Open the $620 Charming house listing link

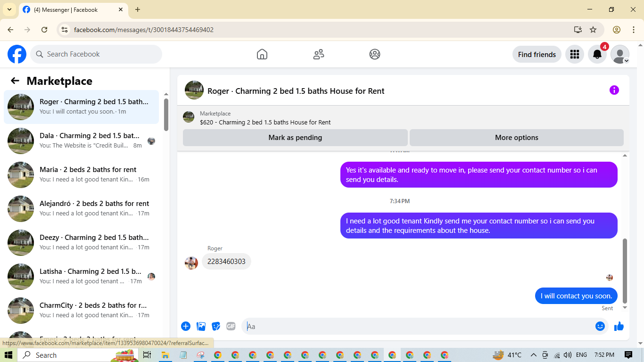pyautogui.click(x=265, y=122)
